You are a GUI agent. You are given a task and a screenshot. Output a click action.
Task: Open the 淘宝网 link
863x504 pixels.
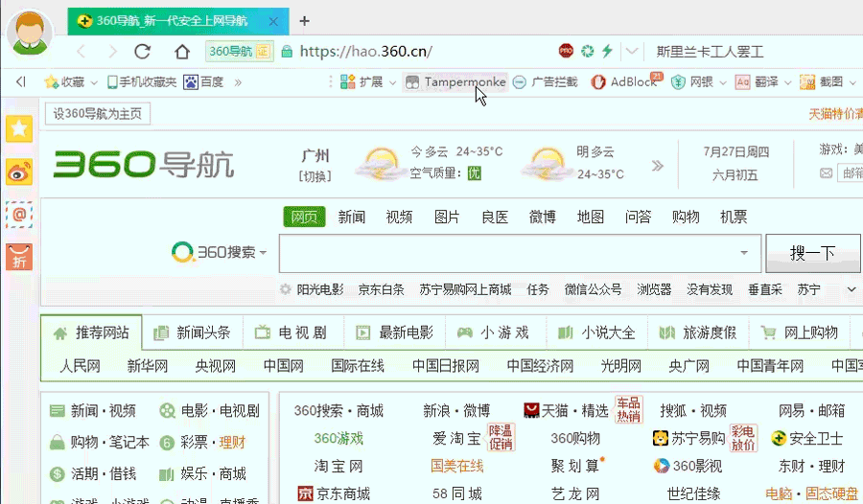[x=338, y=466]
